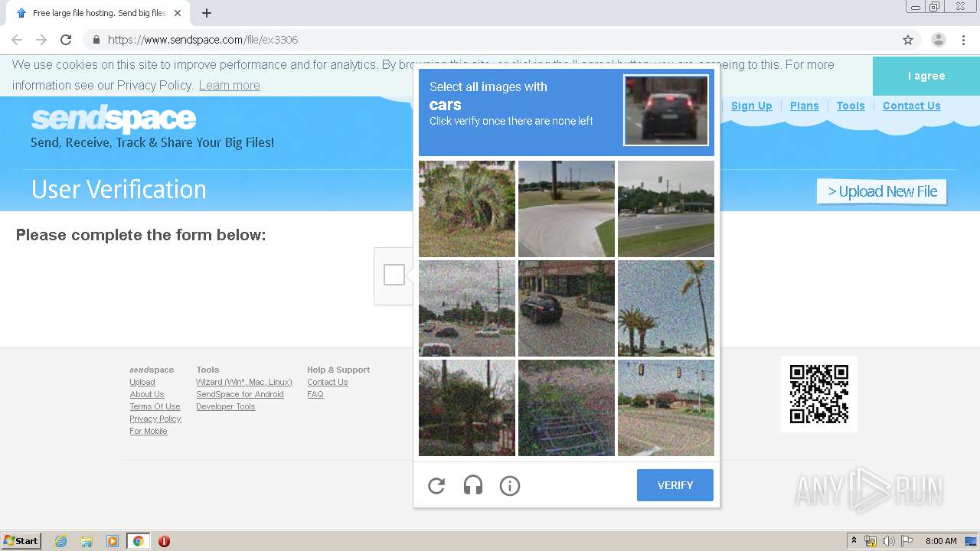This screenshot has height=551, width=980.
Task: Open the Opera icon in taskbar
Action: pyautogui.click(x=164, y=541)
